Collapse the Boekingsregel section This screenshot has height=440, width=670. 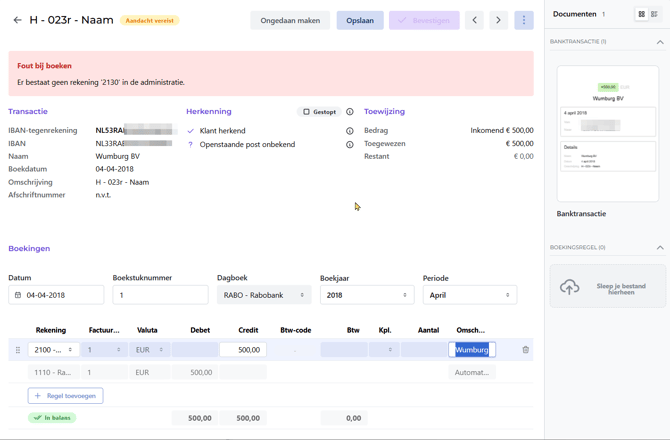pyautogui.click(x=660, y=247)
